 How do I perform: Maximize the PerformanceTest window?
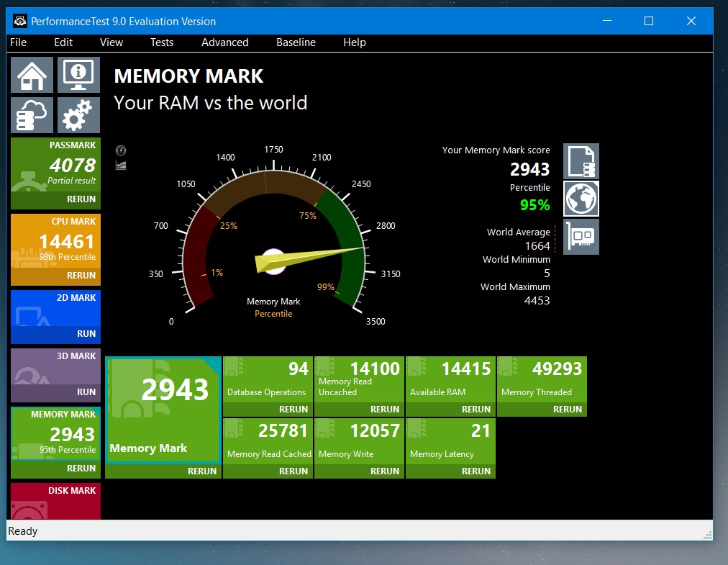click(x=649, y=21)
